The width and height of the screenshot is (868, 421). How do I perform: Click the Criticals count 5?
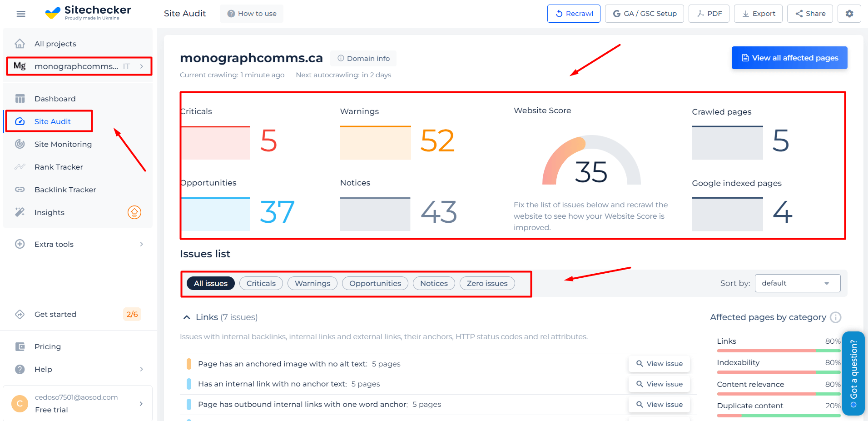[269, 140]
